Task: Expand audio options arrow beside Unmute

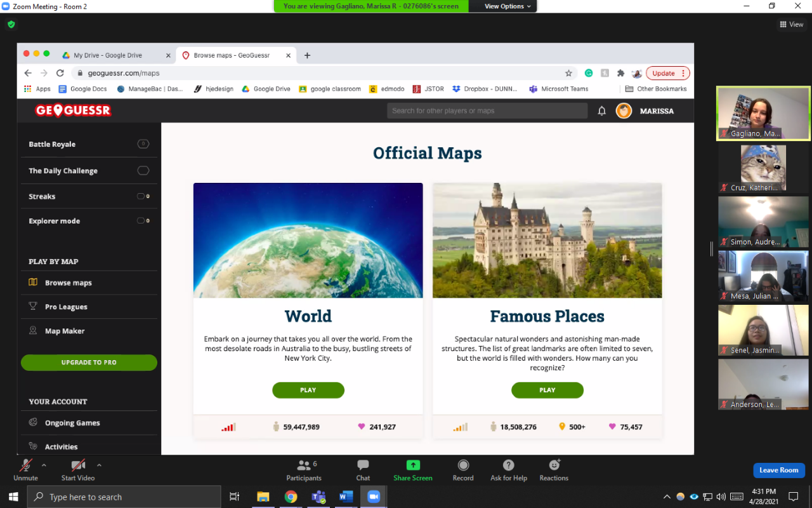Action: point(44,465)
